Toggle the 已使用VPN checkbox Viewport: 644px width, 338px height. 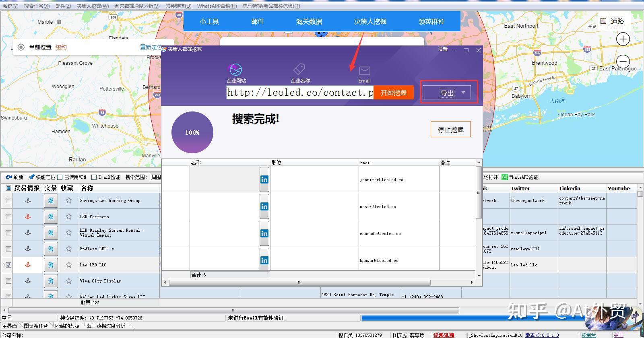(x=60, y=177)
